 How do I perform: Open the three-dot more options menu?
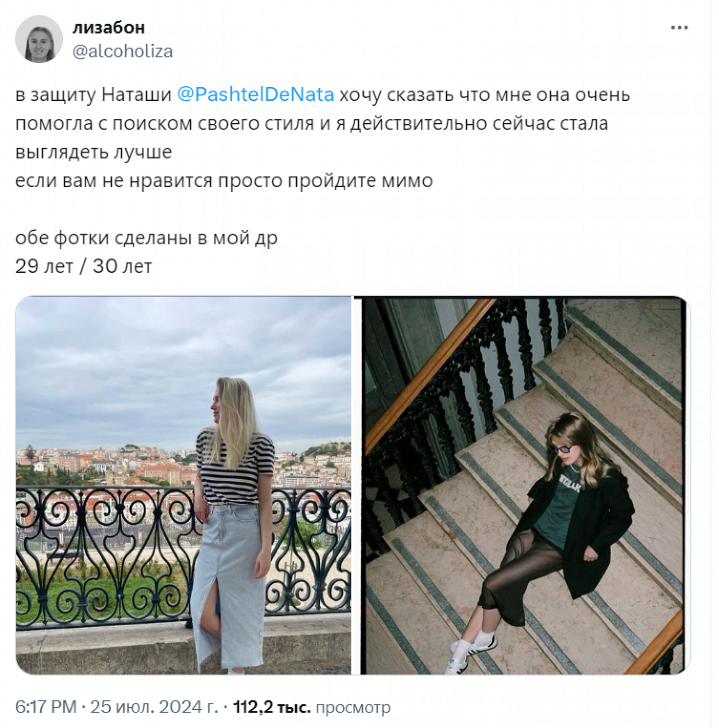(x=679, y=28)
